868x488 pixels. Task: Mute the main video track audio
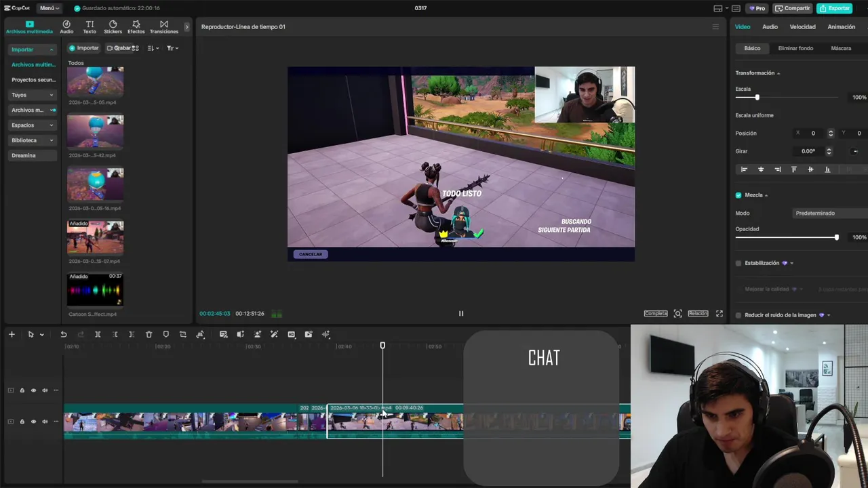(x=45, y=422)
